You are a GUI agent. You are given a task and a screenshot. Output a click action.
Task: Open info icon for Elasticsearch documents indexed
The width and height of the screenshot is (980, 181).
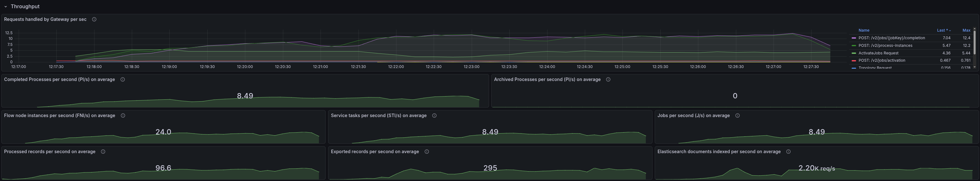788,152
